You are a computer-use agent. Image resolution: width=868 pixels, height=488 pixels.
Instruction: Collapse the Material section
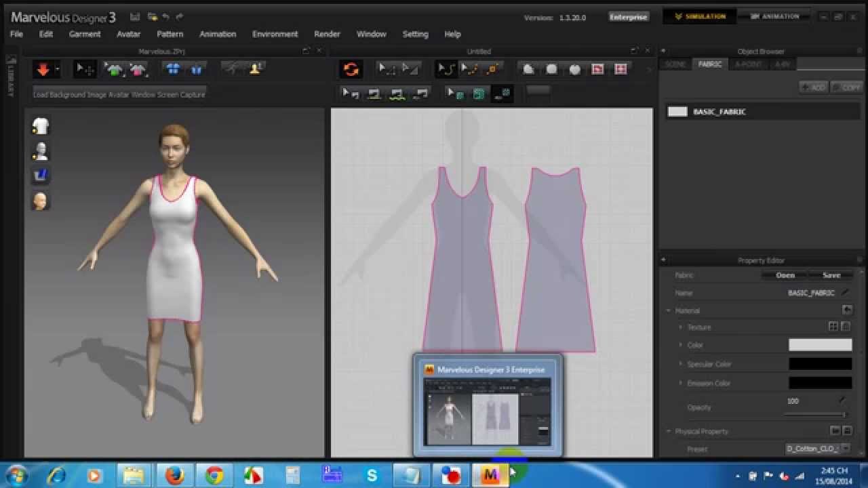pyautogui.click(x=668, y=310)
